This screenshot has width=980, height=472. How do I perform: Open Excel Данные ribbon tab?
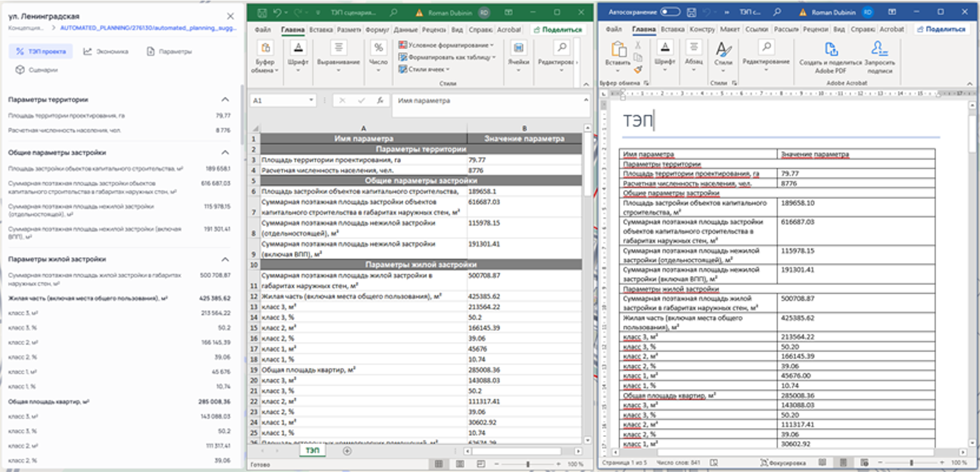406,30
